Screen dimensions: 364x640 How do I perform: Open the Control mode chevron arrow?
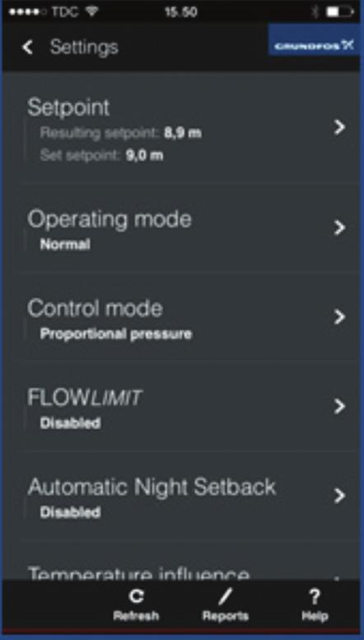pyautogui.click(x=339, y=317)
